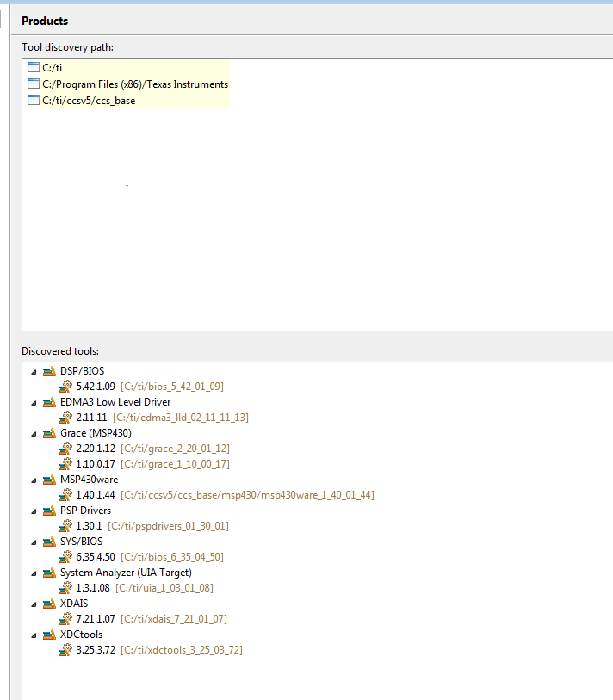
Task: Select PSP Drivers version 1.30.1
Action: [89, 526]
